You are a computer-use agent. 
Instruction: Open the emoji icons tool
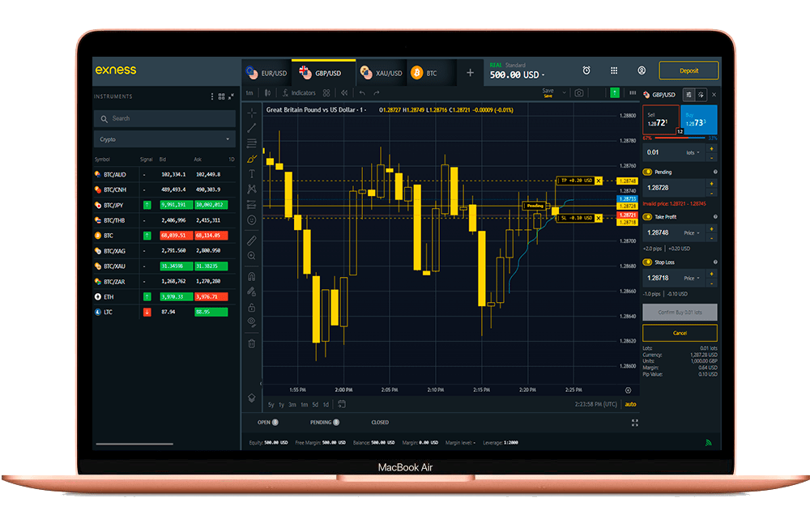pyautogui.click(x=252, y=220)
